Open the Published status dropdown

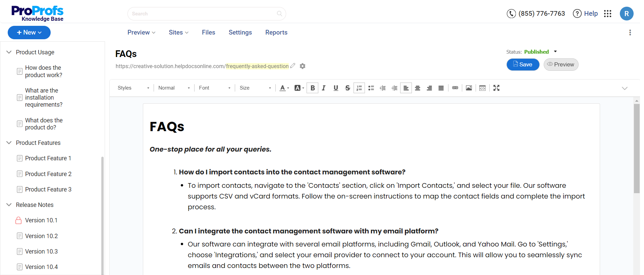click(x=540, y=52)
